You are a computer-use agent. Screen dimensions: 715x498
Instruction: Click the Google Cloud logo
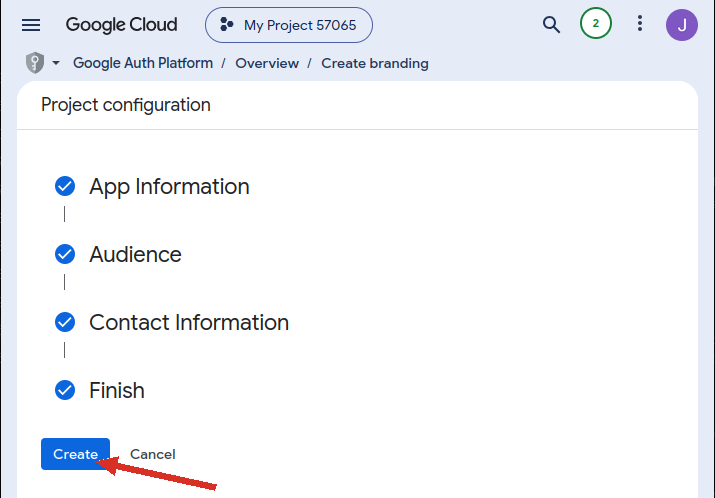click(121, 25)
